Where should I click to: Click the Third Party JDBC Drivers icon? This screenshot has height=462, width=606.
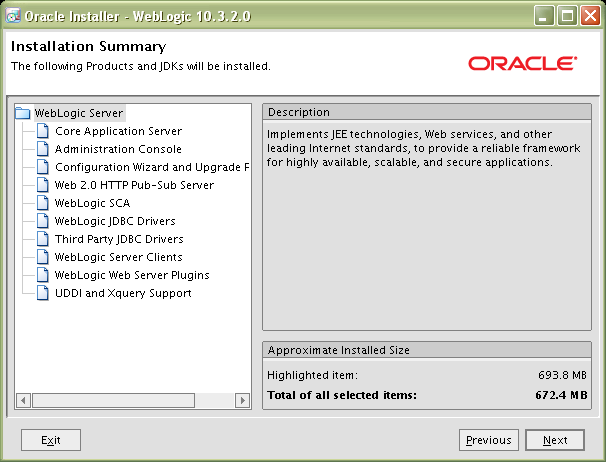tap(42, 239)
